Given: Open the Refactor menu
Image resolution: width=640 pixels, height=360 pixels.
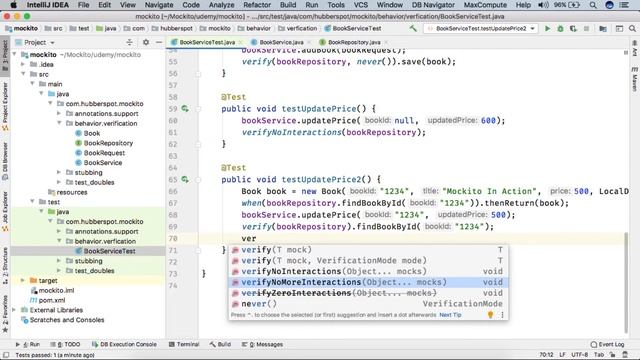Looking at the screenshot, I should 257,5.
